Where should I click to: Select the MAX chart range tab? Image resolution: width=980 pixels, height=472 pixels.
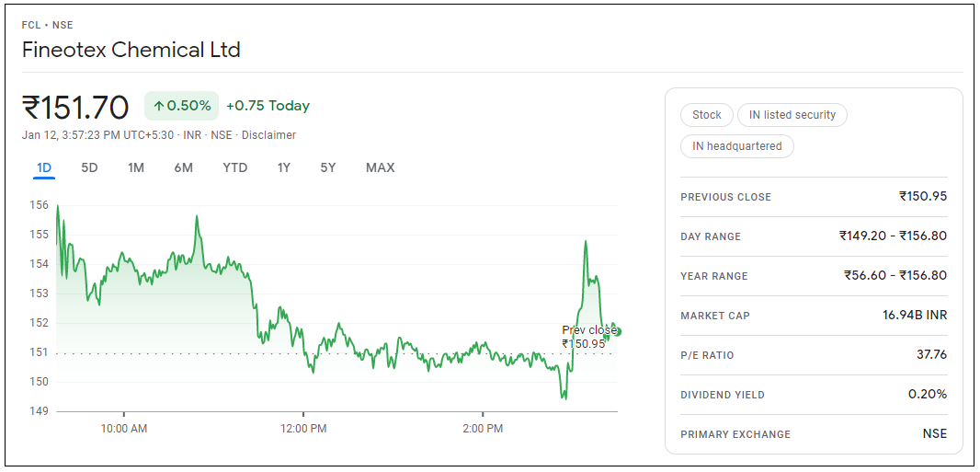380,167
